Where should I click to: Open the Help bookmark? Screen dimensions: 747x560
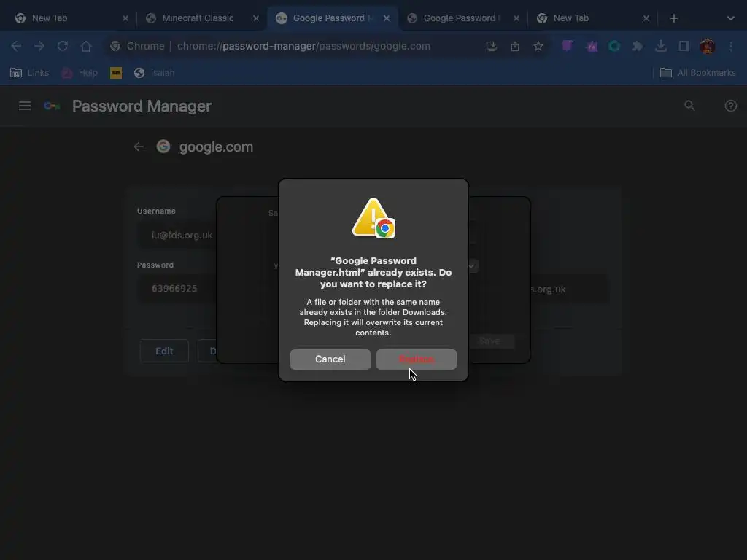(x=80, y=73)
